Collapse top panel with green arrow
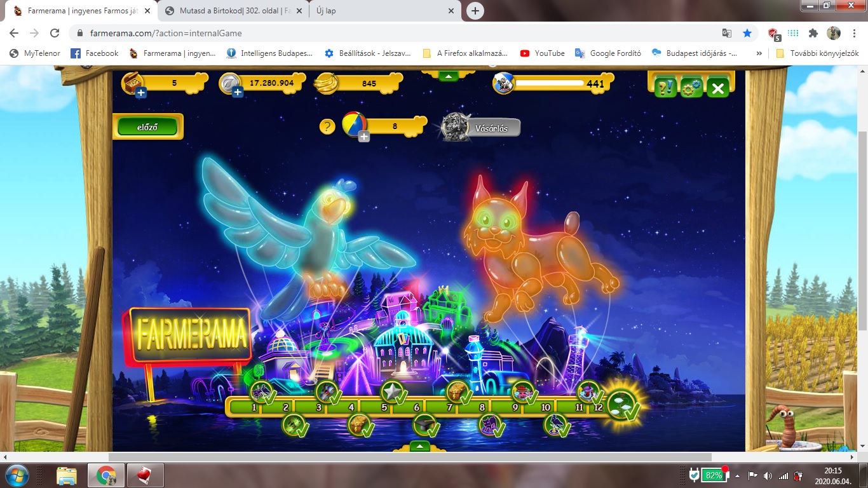Screen dimensions: 868x488 pyautogui.click(x=449, y=76)
